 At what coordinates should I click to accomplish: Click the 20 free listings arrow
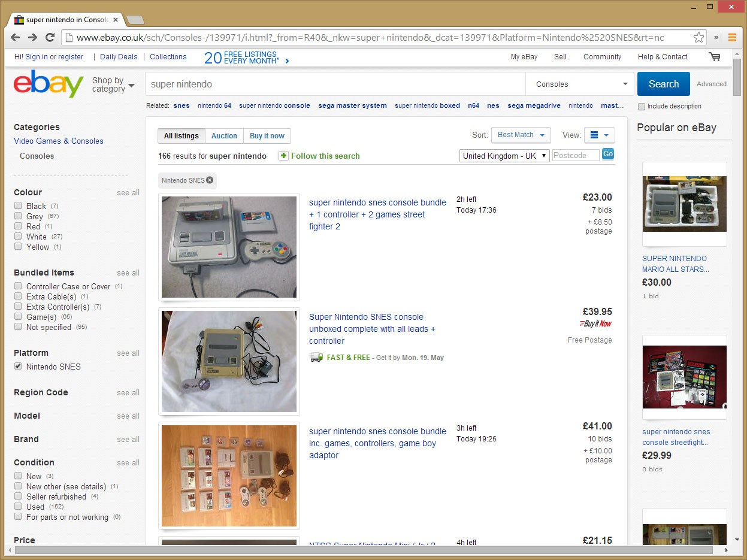click(288, 60)
